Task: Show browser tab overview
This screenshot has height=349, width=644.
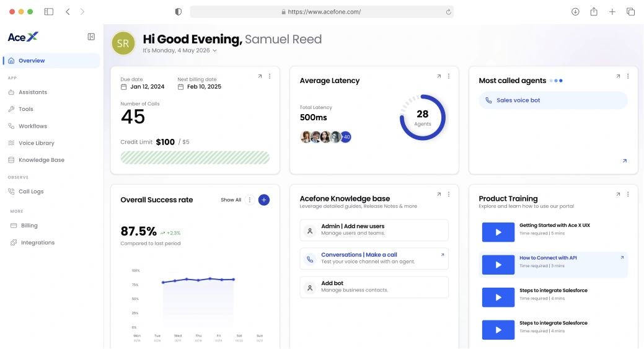Action: pos(630,12)
